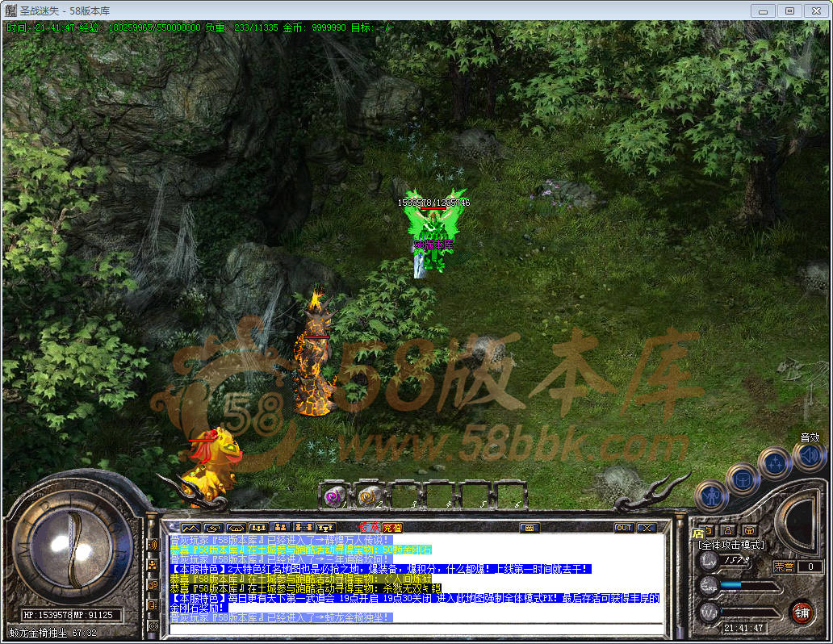Click chat line about 2大特色红名地图
Screen dimensions: 833x644
tap(380, 569)
